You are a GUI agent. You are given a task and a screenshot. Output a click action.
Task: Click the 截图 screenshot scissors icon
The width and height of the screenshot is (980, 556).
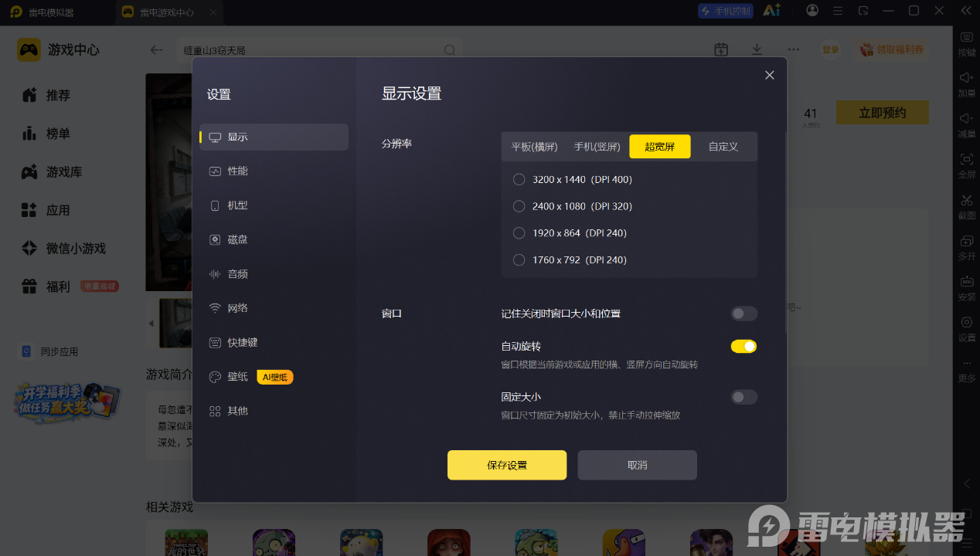967,201
